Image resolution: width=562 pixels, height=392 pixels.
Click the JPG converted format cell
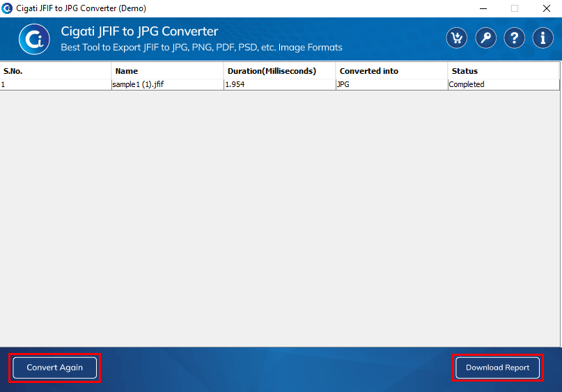392,84
